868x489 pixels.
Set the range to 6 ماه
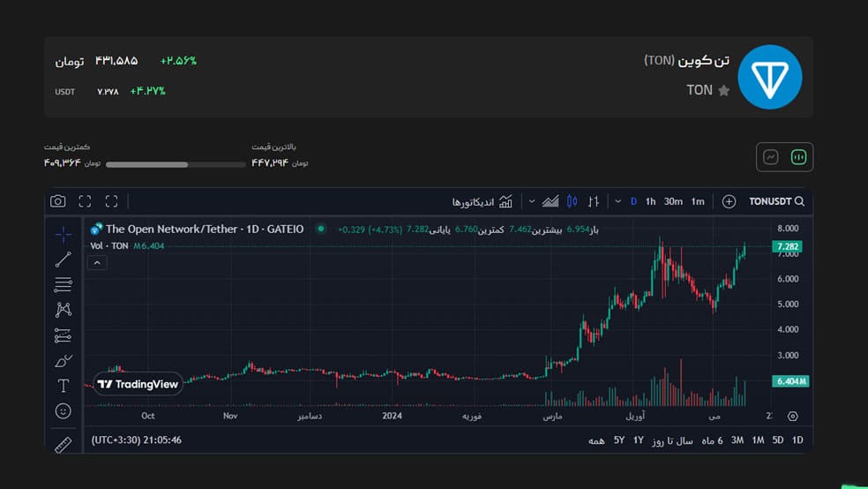tap(713, 440)
